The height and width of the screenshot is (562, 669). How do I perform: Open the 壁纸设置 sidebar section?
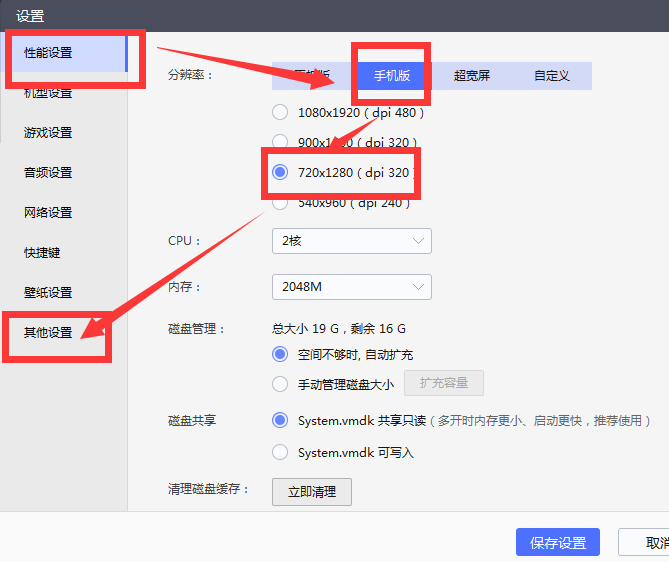click(49, 293)
